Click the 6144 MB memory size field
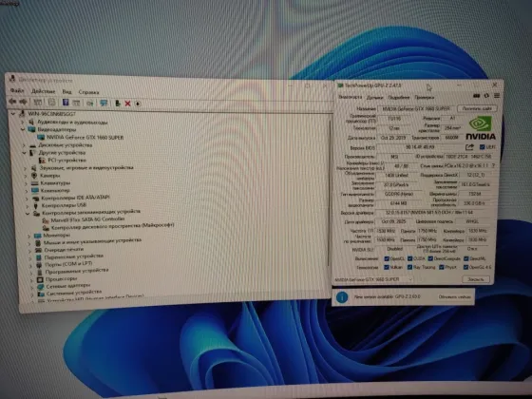The width and height of the screenshot is (532, 399). (x=397, y=203)
